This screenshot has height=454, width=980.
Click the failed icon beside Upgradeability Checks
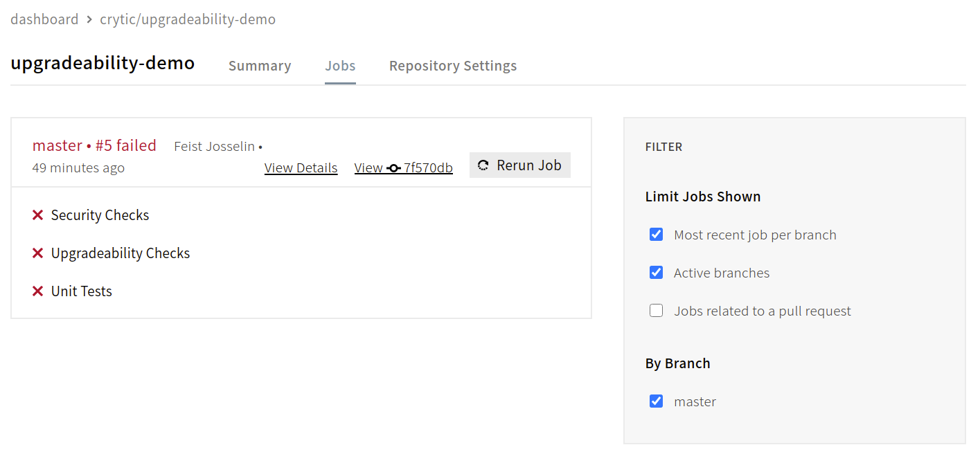coord(38,253)
